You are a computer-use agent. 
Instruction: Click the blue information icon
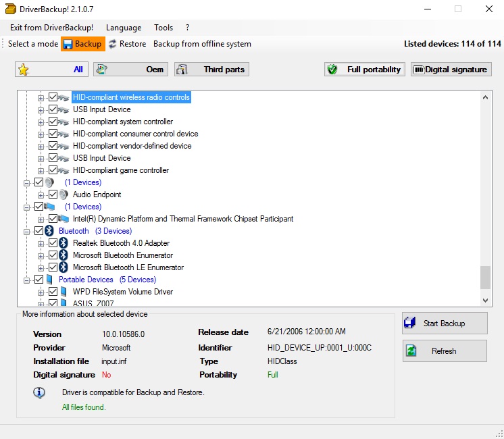coord(39,392)
